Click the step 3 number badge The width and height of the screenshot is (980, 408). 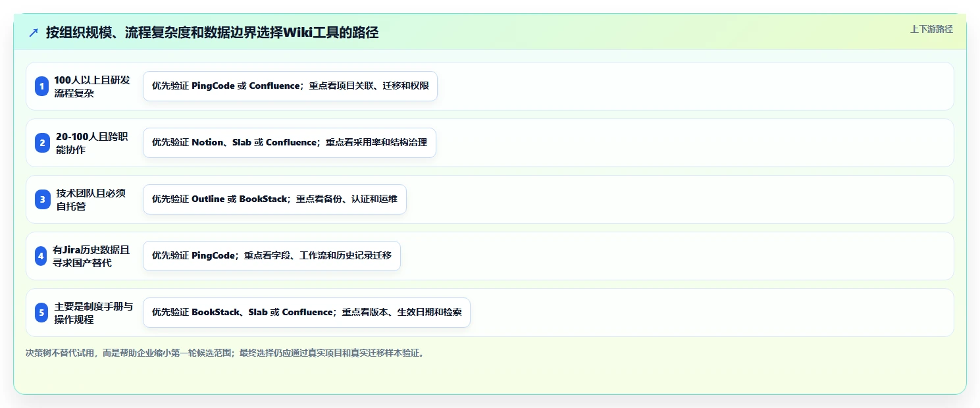point(42,199)
